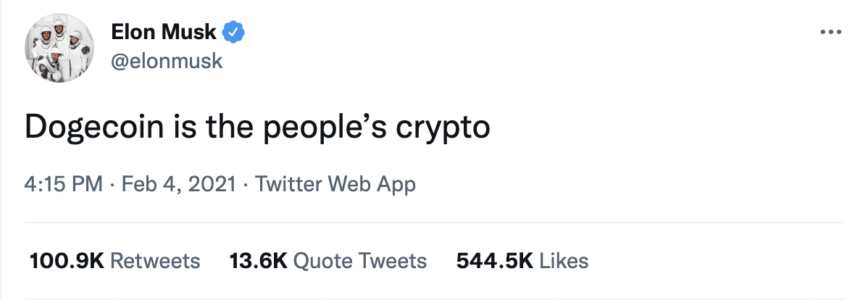Click the divider line above the retweet stats

435,222
